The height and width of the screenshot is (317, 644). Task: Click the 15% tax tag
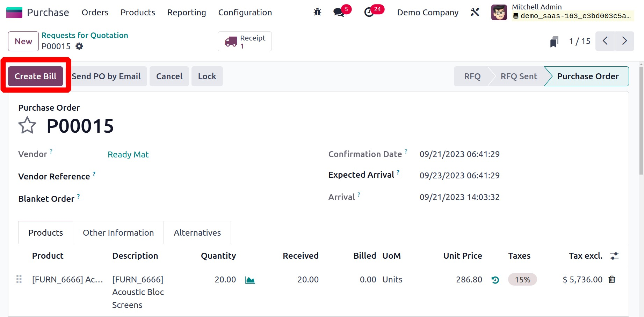[x=522, y=280]
